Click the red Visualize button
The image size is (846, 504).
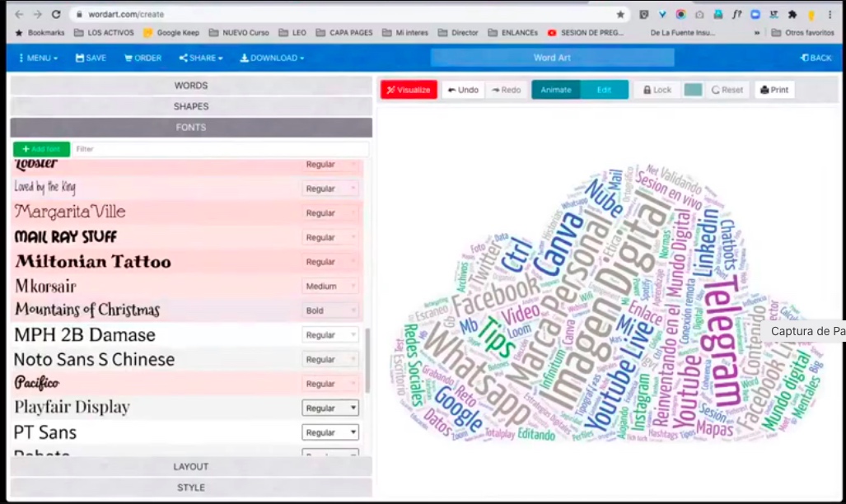click(409, 90)
